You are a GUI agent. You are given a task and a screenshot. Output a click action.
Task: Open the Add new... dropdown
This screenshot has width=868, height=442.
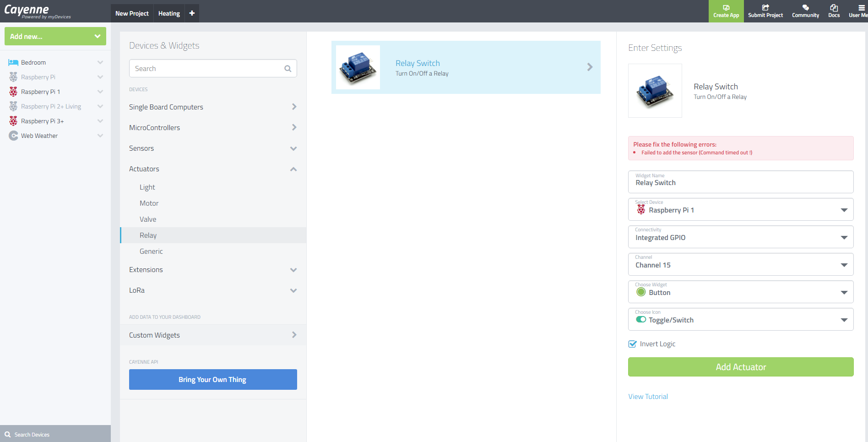(x=55, y=36)
